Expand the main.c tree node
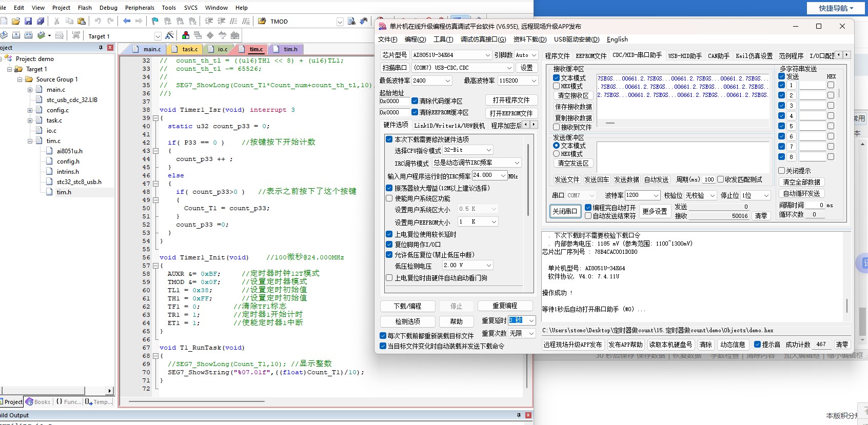This screenshot has height=425, width=868. (30, 90)
